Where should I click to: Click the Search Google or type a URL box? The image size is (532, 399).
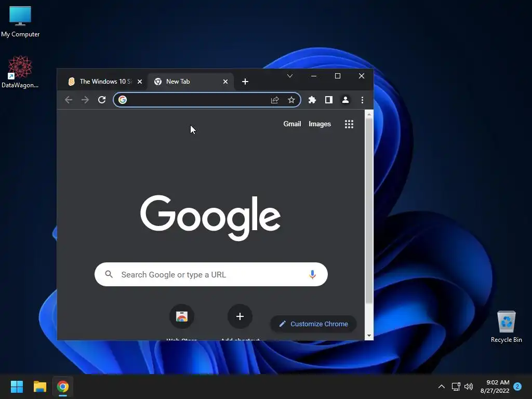(x=211, y=274)
